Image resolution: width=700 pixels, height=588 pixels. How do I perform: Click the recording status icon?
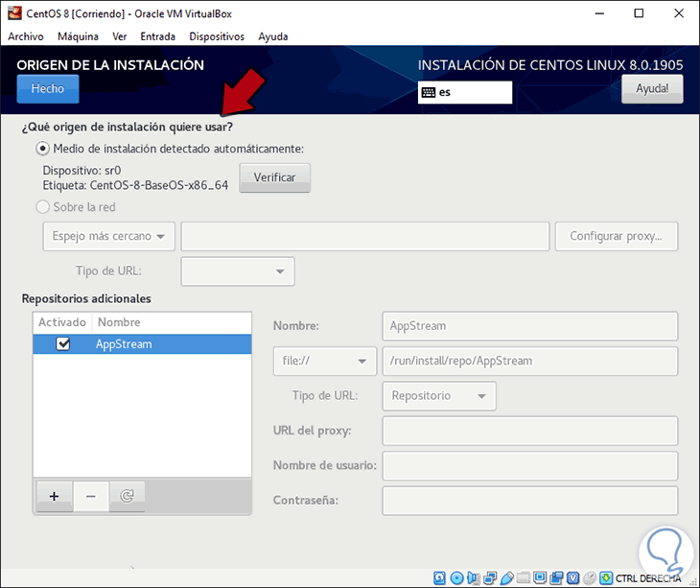[556, 578]
